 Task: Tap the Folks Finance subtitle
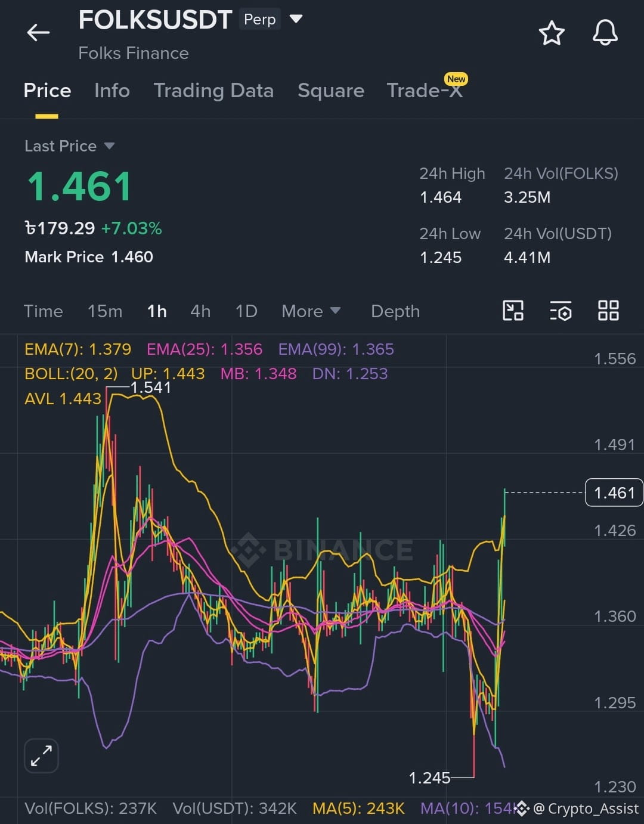[134, 53]
